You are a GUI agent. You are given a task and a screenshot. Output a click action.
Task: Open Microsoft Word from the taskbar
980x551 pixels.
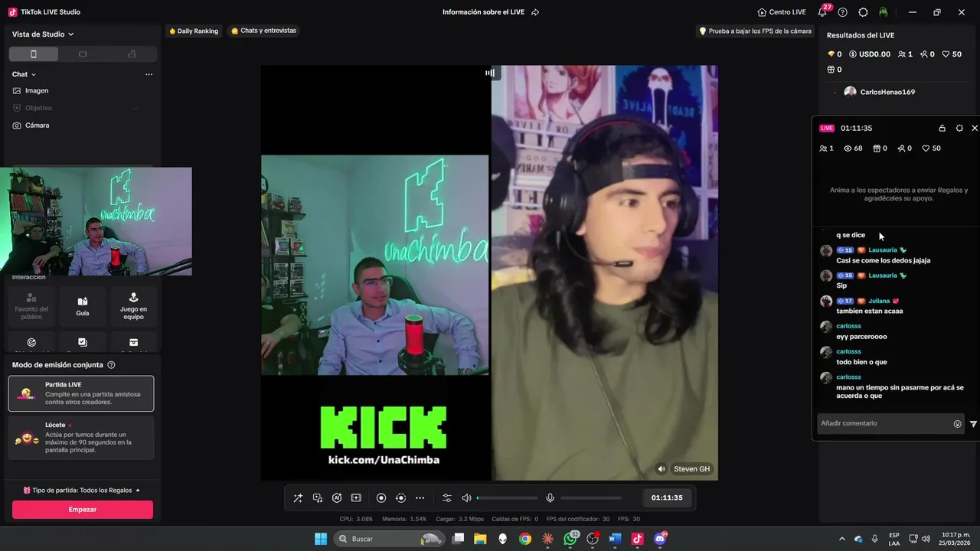(614, 539)
